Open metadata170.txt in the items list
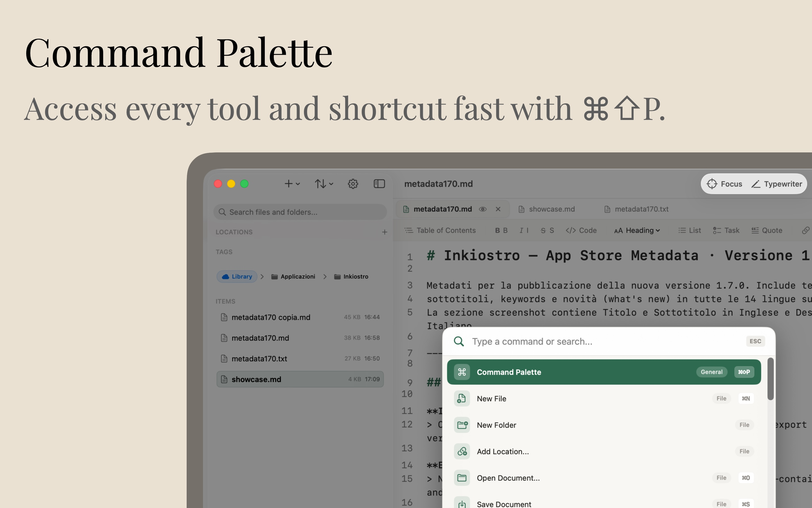812x508 pixels. (300, 358)
